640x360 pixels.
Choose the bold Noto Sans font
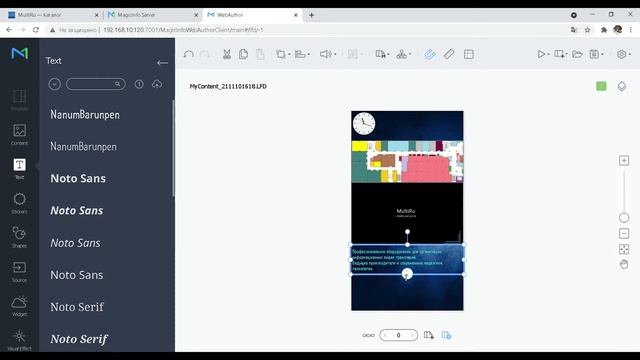78,178
